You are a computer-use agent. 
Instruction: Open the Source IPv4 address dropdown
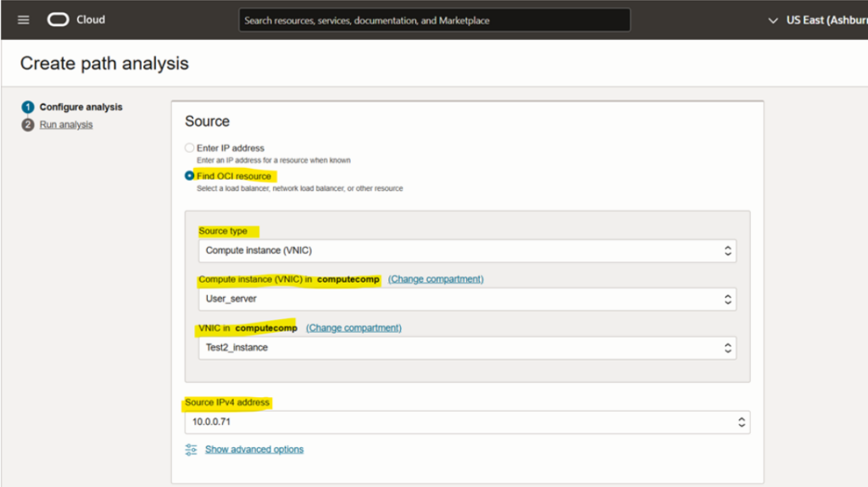(466, 422)
